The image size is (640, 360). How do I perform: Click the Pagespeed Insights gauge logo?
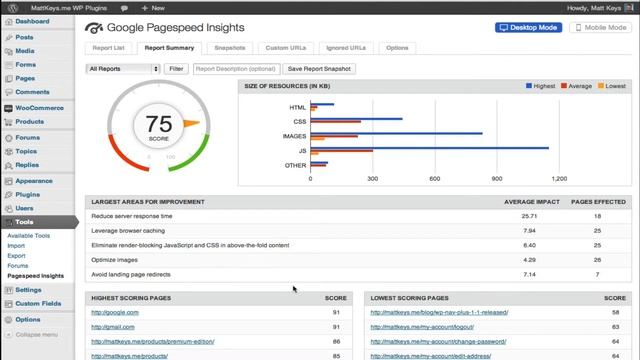(94, 28)
